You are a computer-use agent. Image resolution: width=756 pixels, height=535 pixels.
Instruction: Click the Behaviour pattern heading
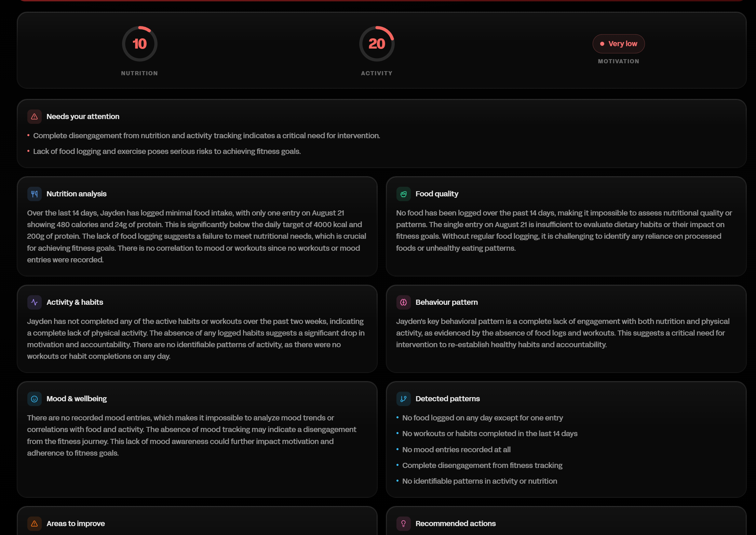click(x=447, y=302)
